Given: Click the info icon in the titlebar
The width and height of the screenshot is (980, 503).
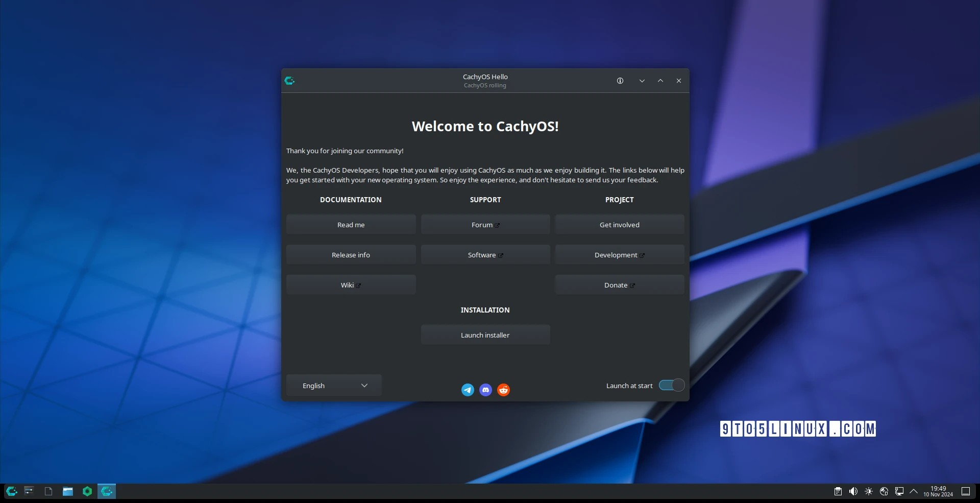Looking at the screenshot, I should coord(620,81).
